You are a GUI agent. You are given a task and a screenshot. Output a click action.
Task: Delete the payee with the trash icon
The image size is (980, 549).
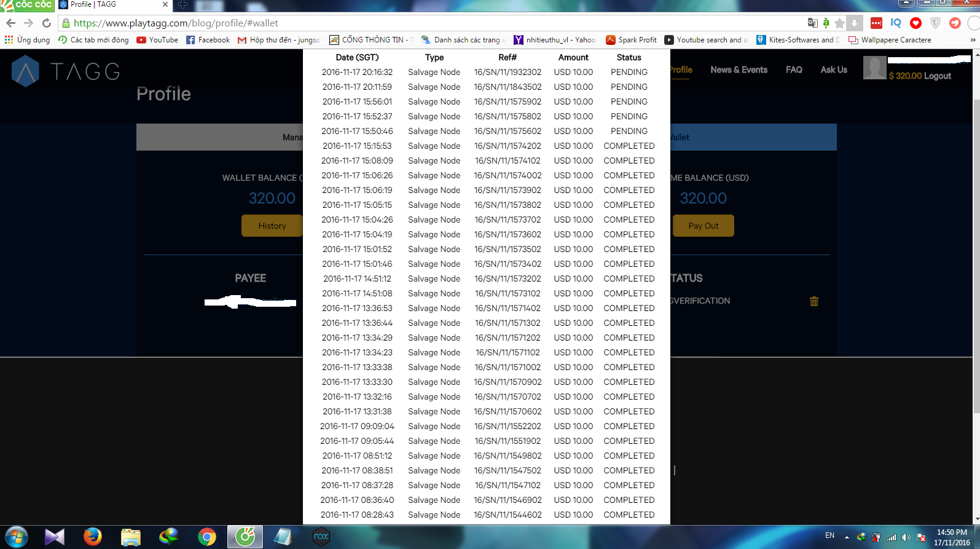tap(814, 301)
